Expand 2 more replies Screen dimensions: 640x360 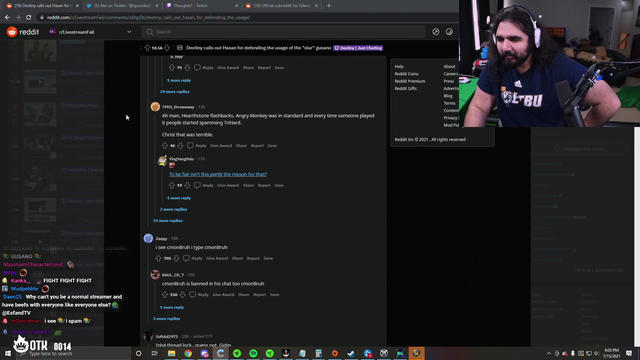tap(173, 209)
